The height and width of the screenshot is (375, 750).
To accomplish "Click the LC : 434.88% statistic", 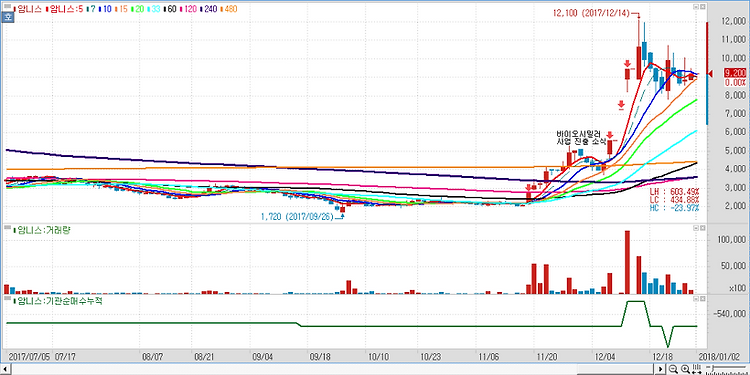I will tap(674, 199).
